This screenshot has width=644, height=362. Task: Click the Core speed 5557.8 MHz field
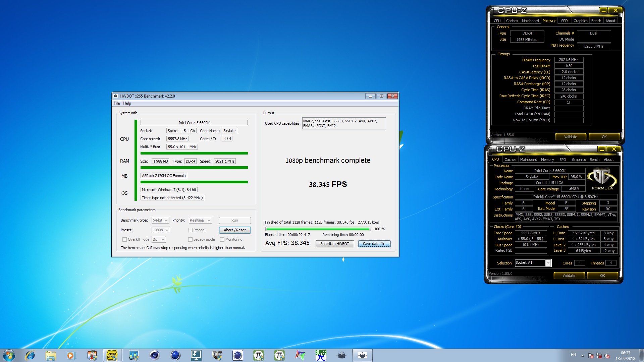177,139
